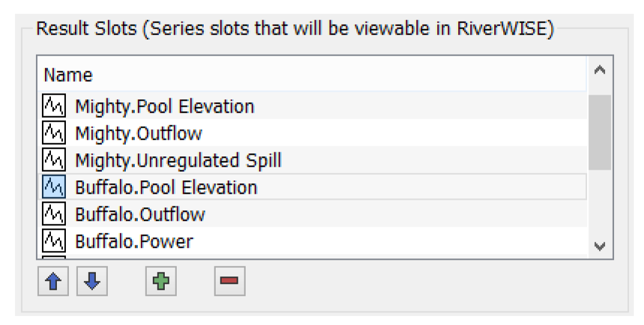
Task: Pick the Buffalo.Outflow list row
Action: click(x=140, y=215)
